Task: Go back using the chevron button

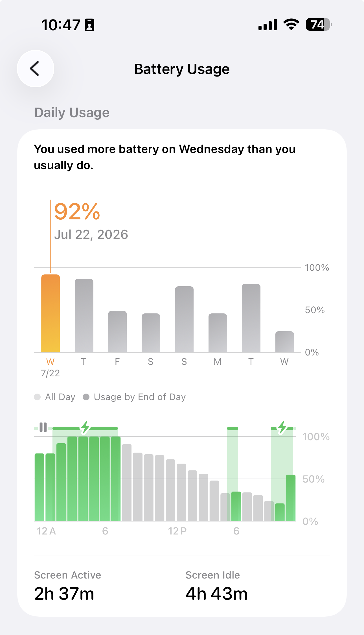Action: [36, 69]
